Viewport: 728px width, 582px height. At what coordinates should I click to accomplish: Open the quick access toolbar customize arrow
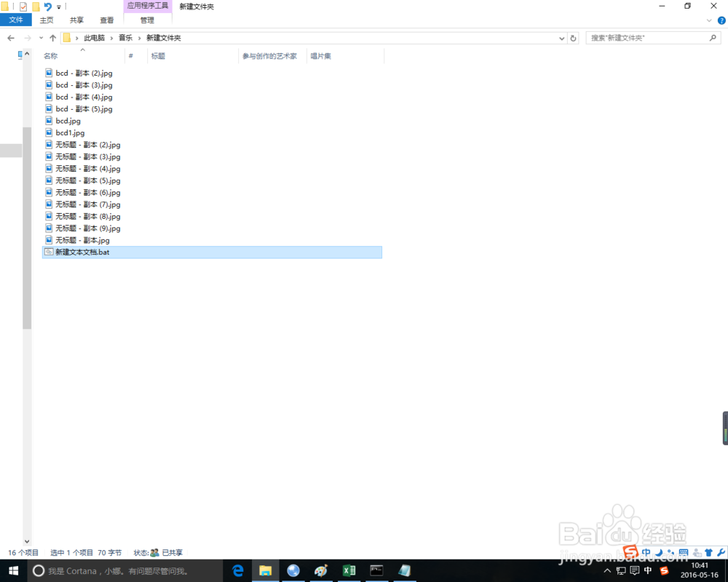(59, 7)
